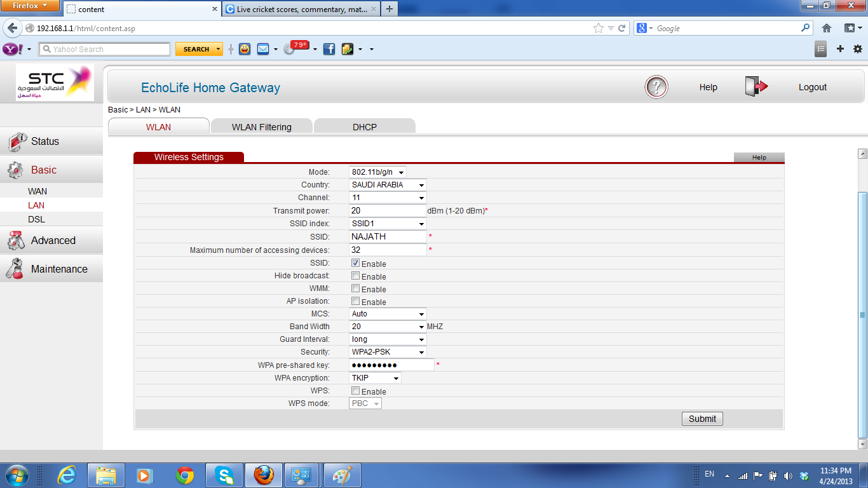Open the Status menu in sidebar
868x488 pixels.
[x=51, y=141]
